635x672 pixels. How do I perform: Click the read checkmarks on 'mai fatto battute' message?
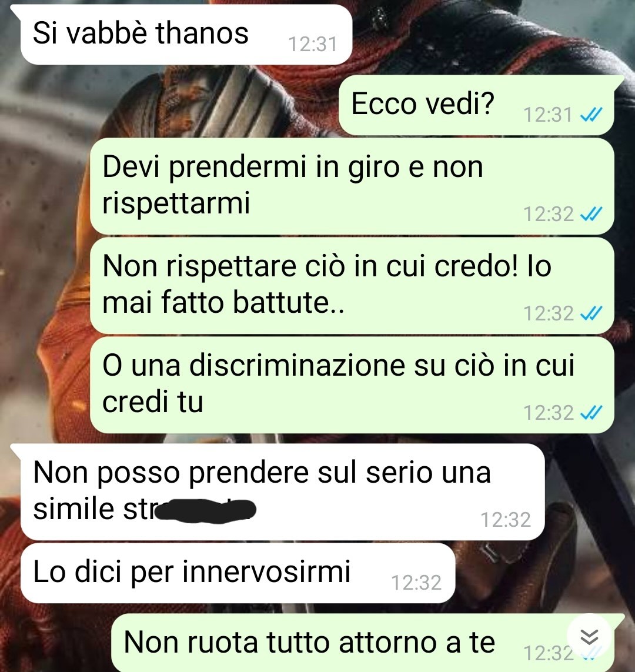point(591,313)
